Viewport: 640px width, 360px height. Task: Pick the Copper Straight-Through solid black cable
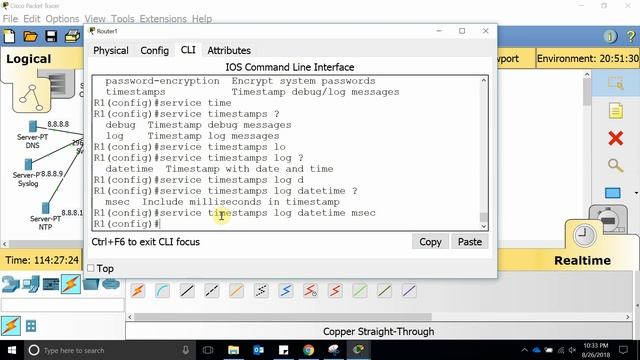click(x=187, y=291)
